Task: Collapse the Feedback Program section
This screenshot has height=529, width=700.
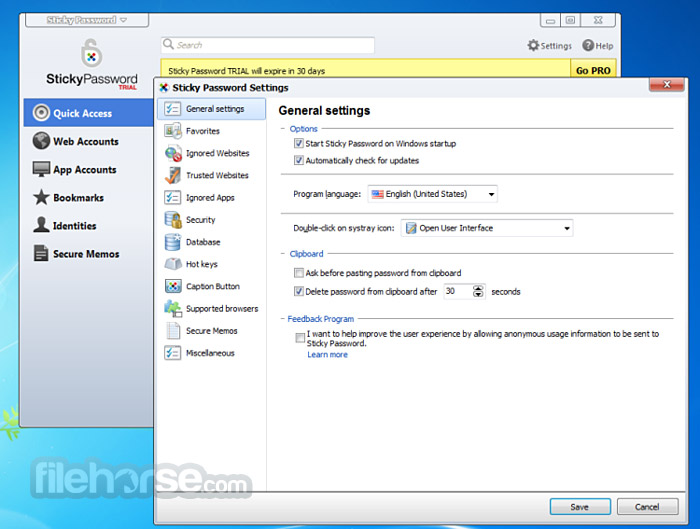Action: pos(283,319)
